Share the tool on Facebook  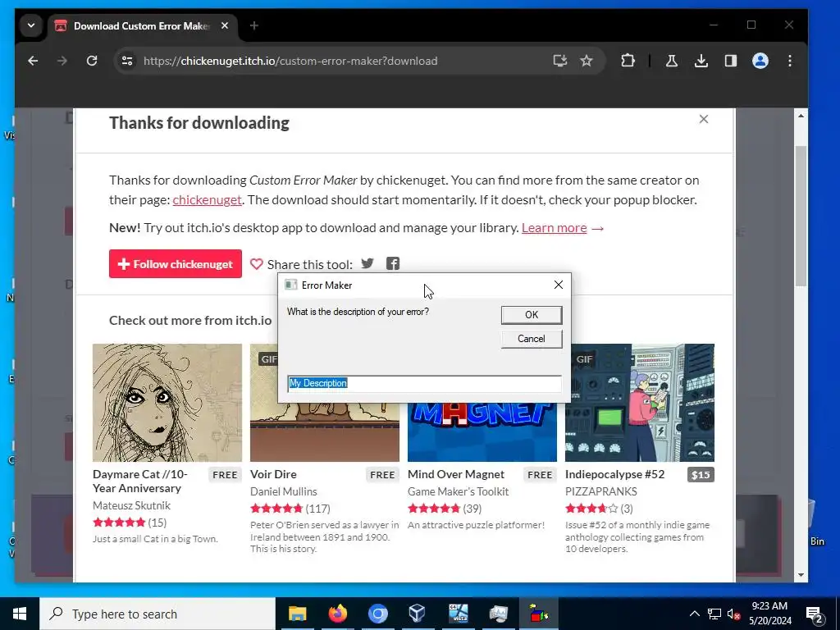pyautogui.click(x=393, y=263)
